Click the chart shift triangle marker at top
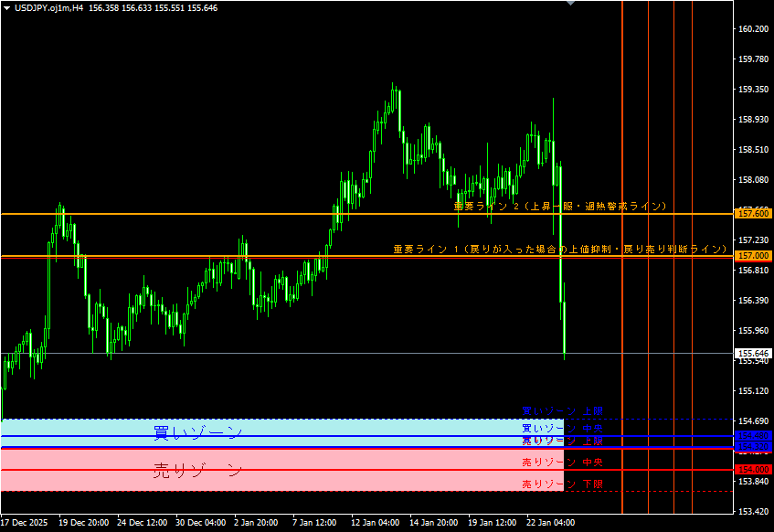Screen dimensions: 774x532 571,4
